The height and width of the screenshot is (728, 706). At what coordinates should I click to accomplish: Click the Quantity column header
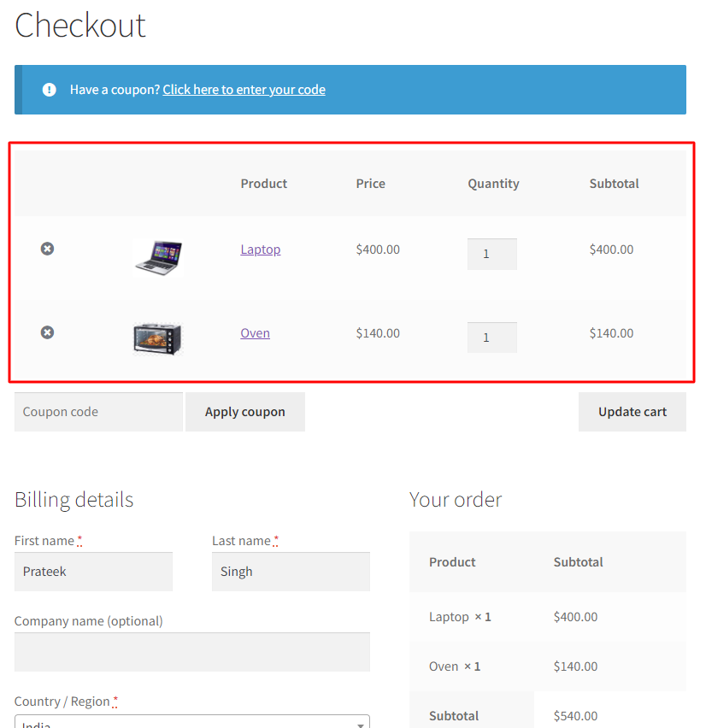coord(493,184)
